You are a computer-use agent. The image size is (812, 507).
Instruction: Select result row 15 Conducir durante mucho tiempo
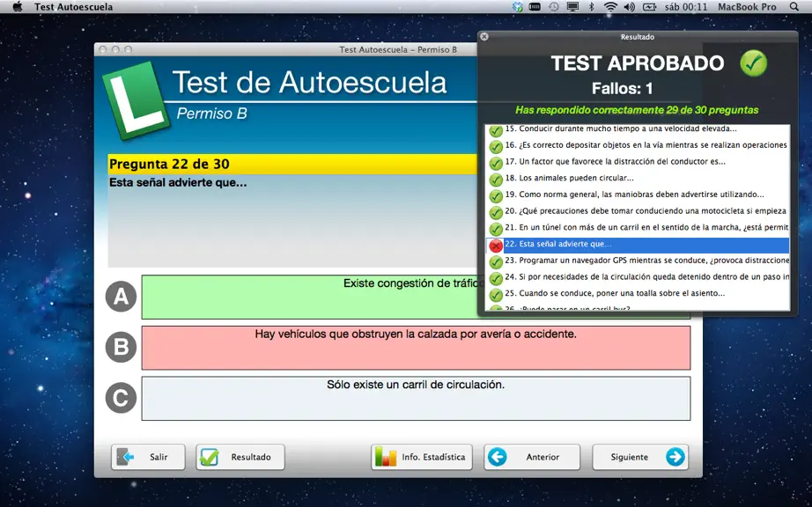coord(638,129)
